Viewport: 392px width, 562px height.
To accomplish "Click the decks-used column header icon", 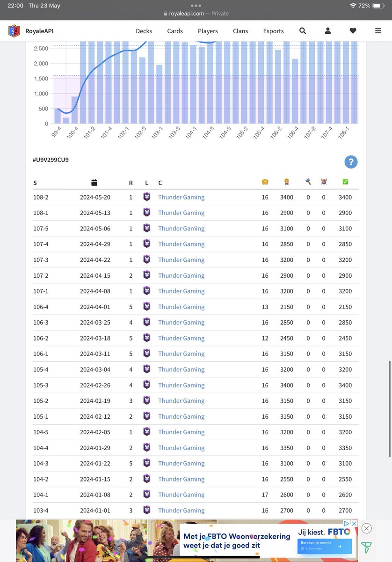I will pos(265,182).
